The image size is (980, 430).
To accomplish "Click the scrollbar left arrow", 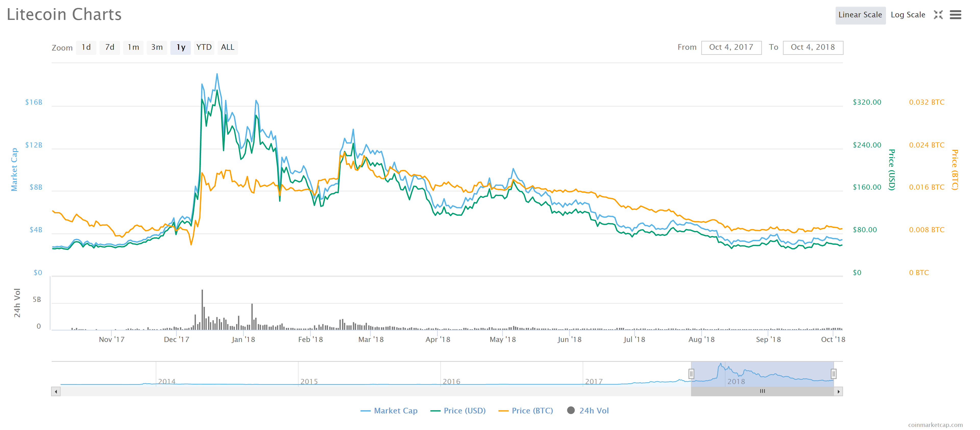I will pyautogui.click(x=56, y=391).
